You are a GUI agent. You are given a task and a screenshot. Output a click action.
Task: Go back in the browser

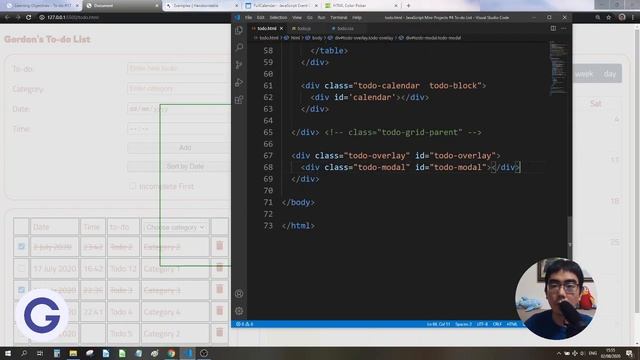[x=7, y=17]
